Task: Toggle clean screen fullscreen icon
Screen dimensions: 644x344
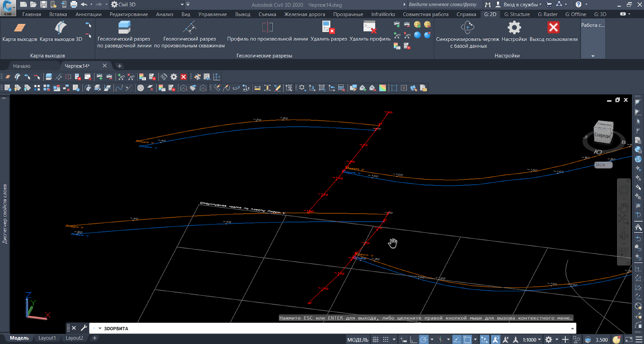Action: (629, 340)
